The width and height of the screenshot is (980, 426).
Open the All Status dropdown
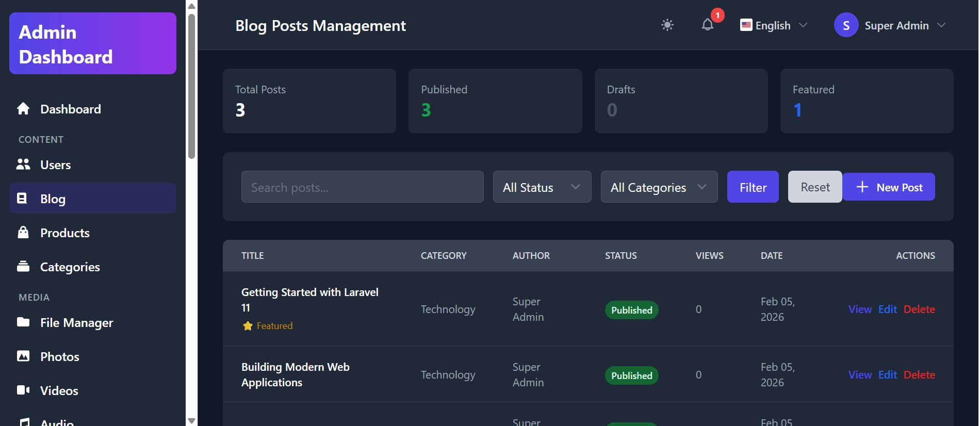542,187
